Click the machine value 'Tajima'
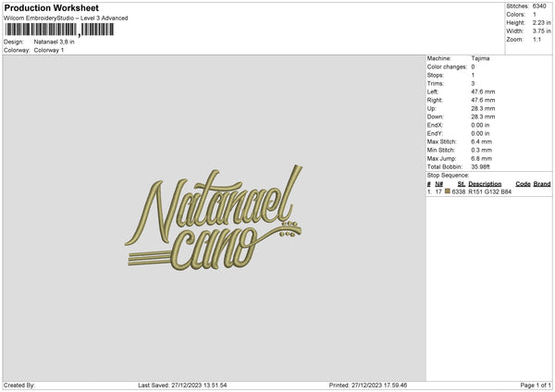Viewport: 555px width, 392px height. pos(480,58)
